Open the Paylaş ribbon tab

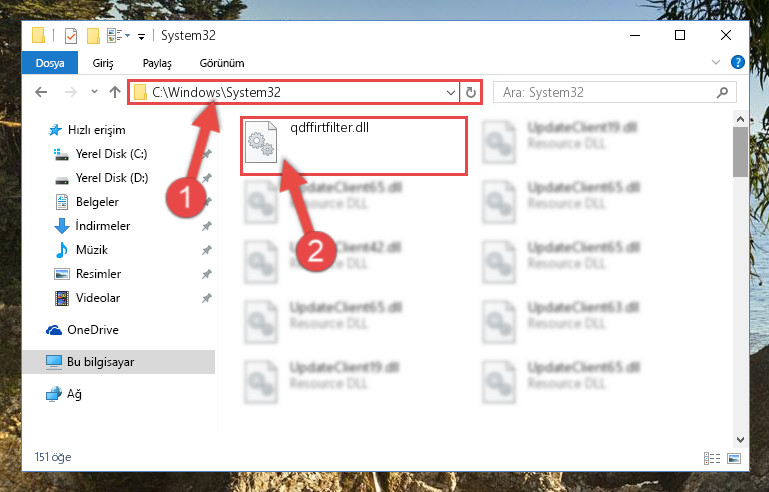tap(157, 63)
